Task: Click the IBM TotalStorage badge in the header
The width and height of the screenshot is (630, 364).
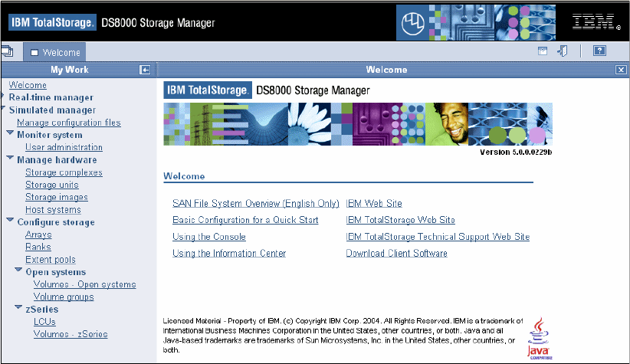Action: pyautogui.click(x=52, y=22)
